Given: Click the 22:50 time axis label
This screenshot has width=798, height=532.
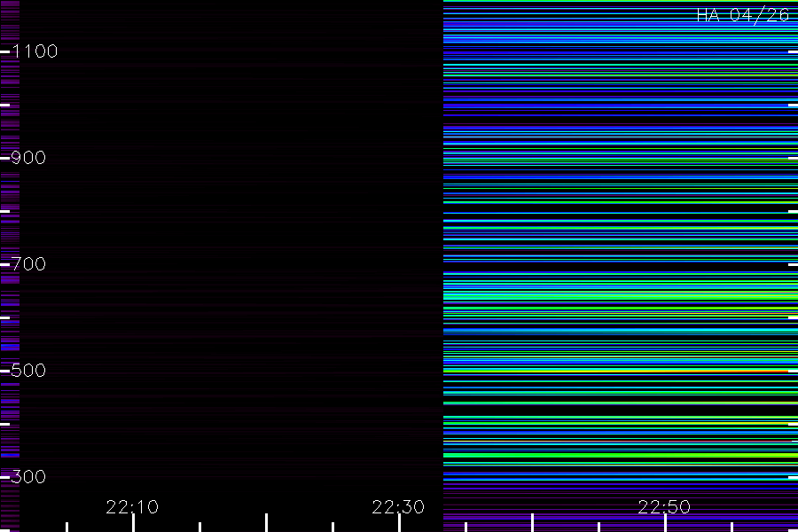Looking at the screenshot, I should 664,507.
